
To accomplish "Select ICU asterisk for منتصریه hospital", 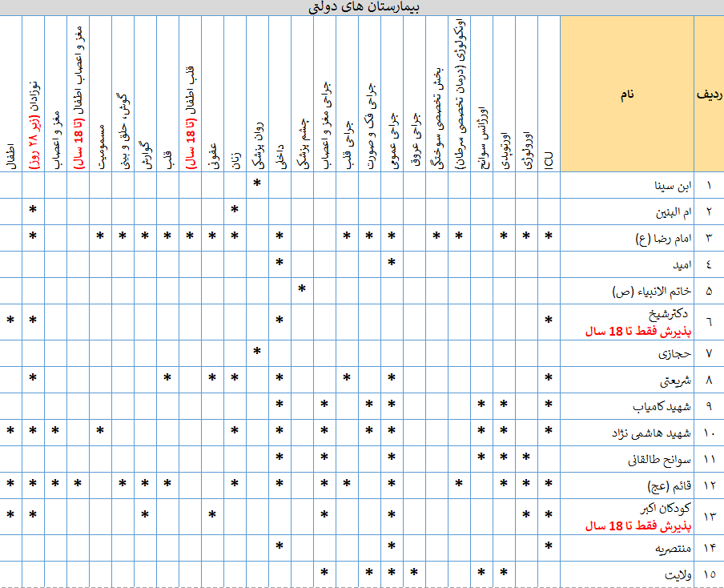I will (x=549, y=547).
